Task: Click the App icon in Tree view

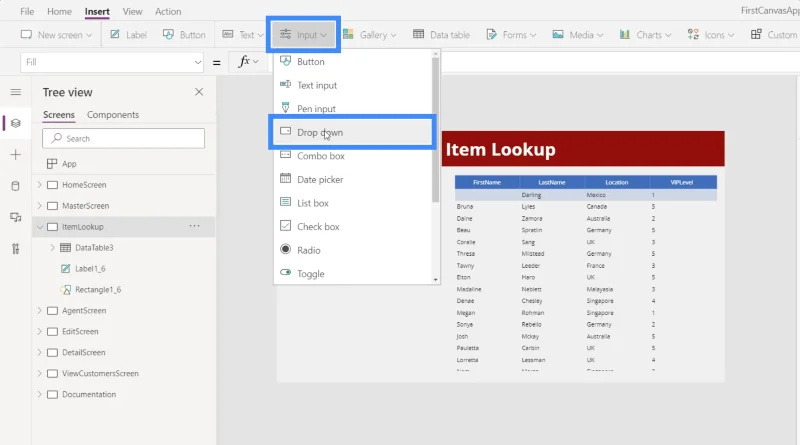Action: pyautogui.click(x=52, y=164)
